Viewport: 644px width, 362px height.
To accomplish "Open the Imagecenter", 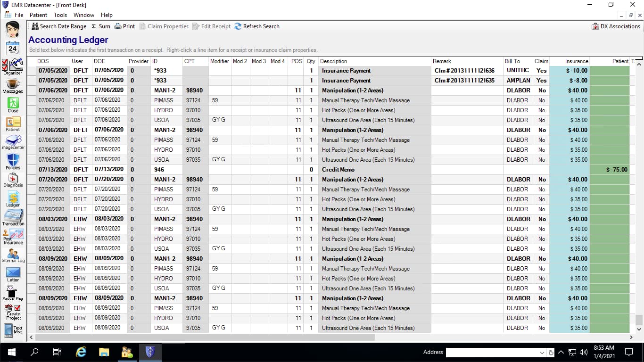I will 13,142.
